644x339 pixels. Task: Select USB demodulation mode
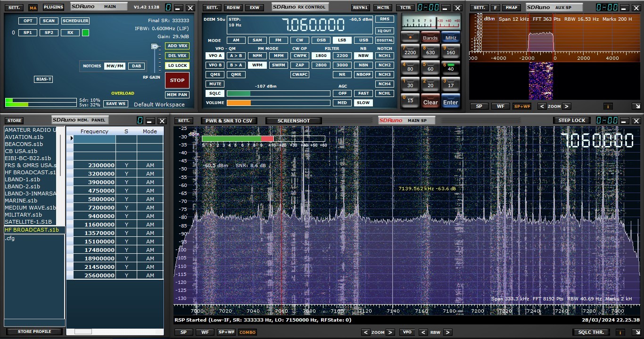click(x=363, y=40)
